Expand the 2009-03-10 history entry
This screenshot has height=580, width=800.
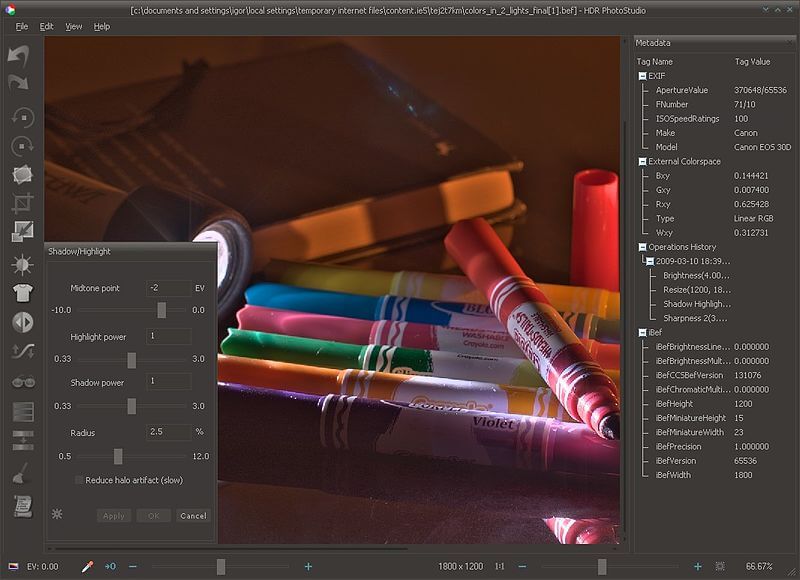tap(648, 259)
